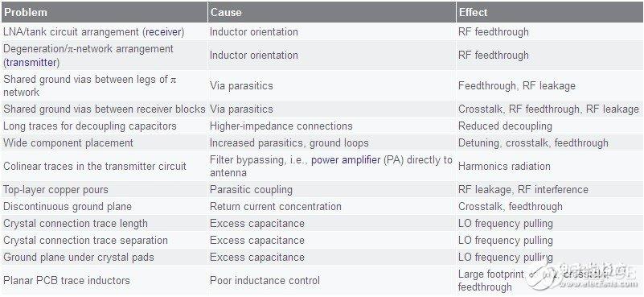644x297 pixels.
Task: Click "Discontinuous ground plane" row
Action: (x=322, y=207)
